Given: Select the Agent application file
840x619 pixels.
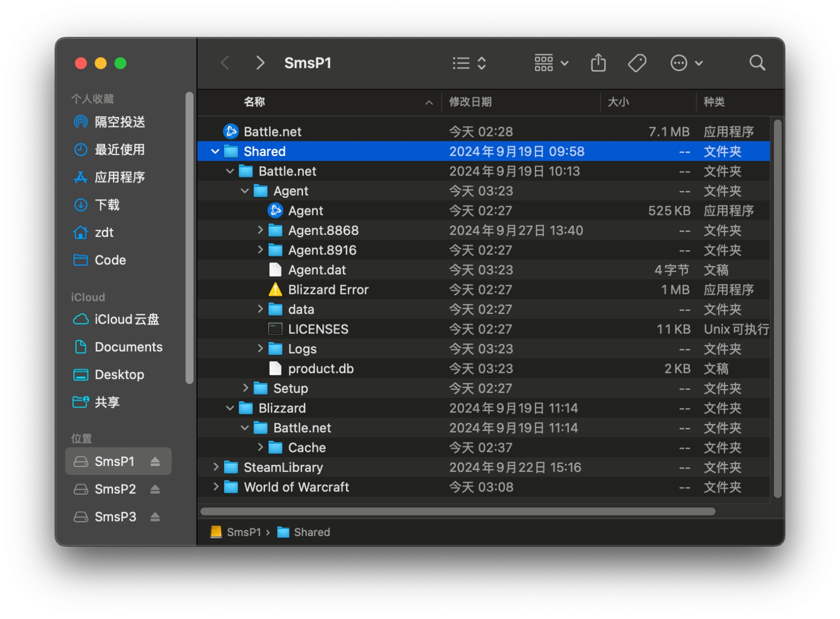Looking at the screenshot, I should [x=483, y=210].
